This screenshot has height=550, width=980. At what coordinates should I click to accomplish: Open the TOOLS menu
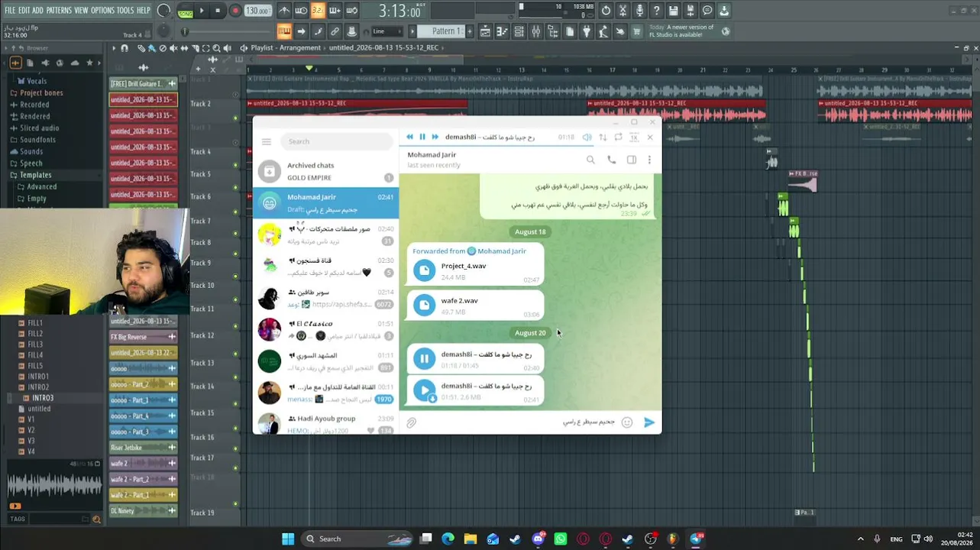(x=125, y=10)
